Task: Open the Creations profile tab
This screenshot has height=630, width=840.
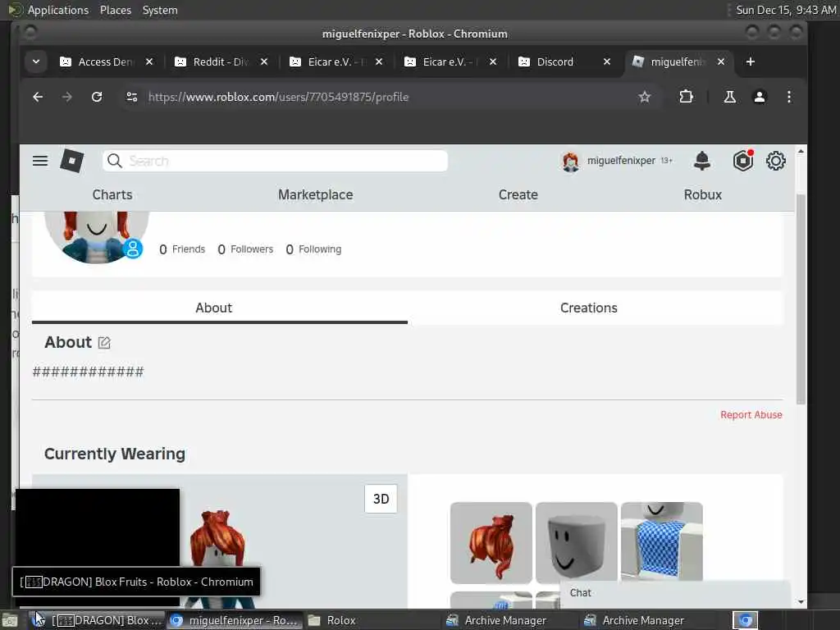Action: 589,308
